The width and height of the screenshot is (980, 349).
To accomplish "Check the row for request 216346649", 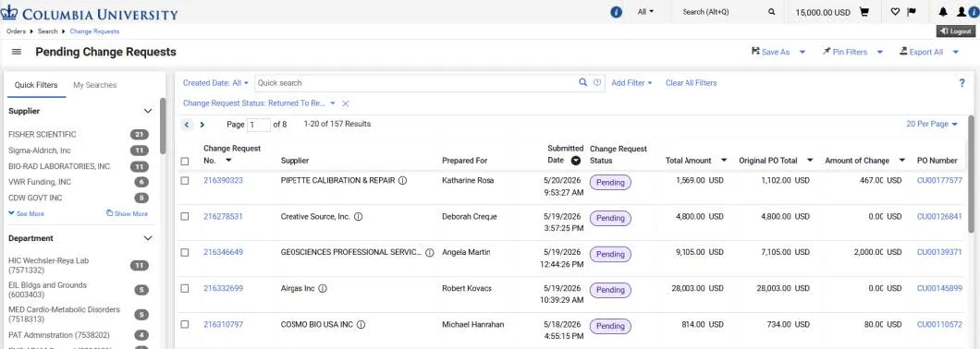I will tap(184, 252).
